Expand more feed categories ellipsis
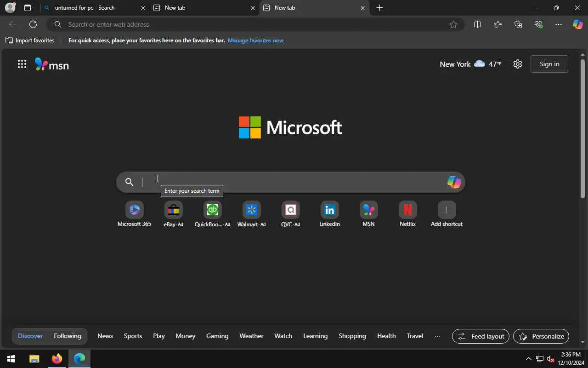 point(437,336)
